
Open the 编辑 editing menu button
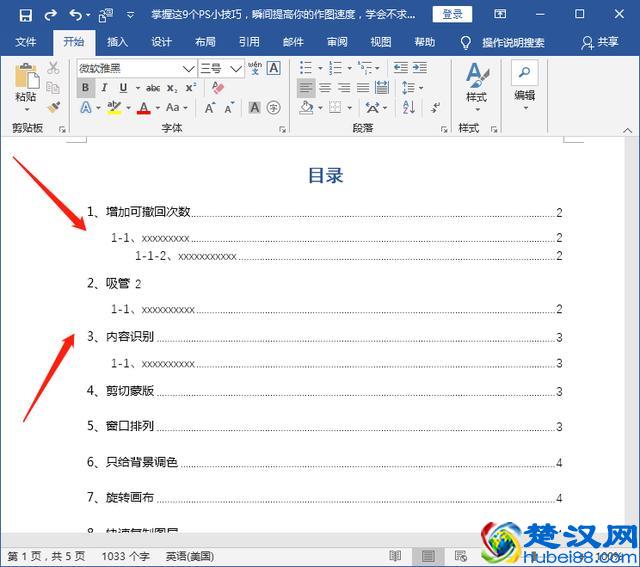(524, 86)
